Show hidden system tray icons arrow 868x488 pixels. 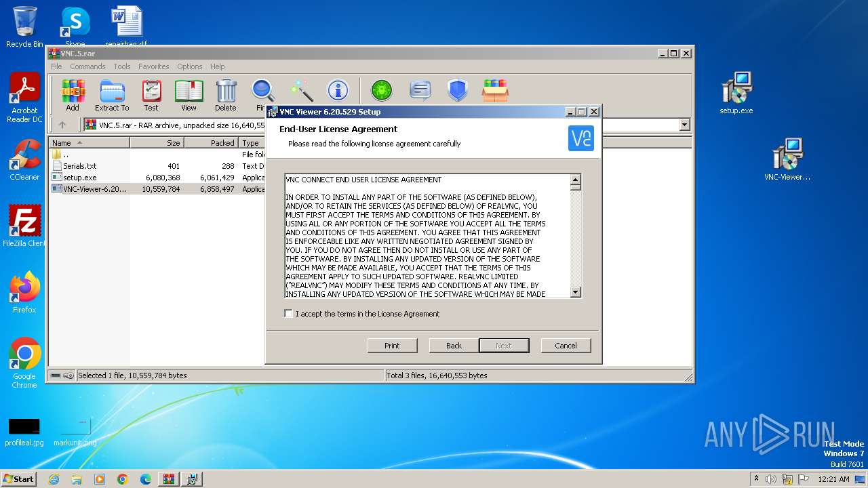tap(756, 479)
